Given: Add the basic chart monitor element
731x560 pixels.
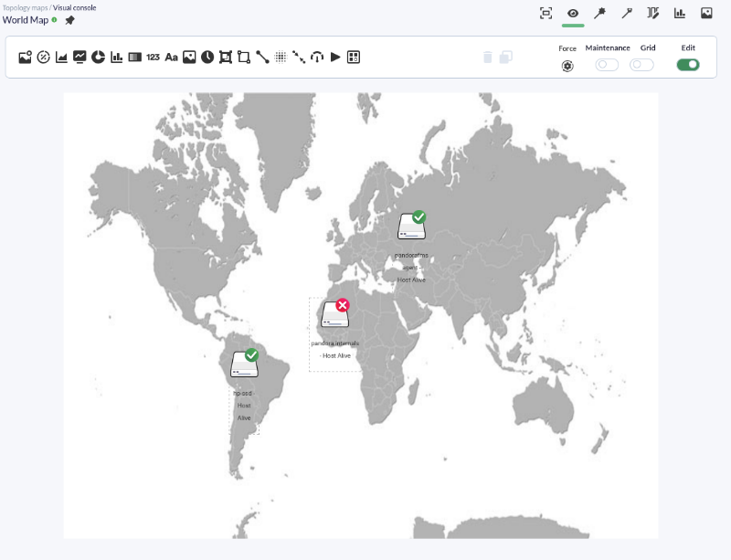Looking at the screenshot, I should 79,58.
